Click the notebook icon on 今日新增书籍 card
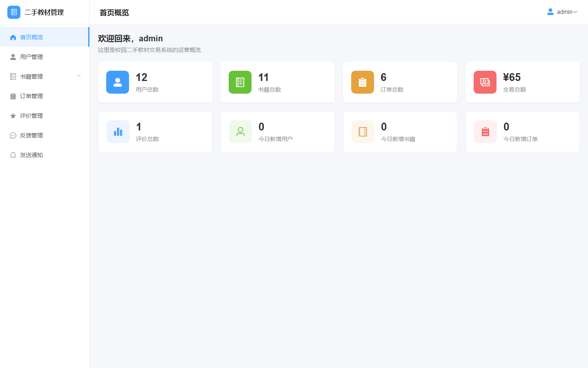The width and height of the screenshot is (588, 368). coord(363,132)
